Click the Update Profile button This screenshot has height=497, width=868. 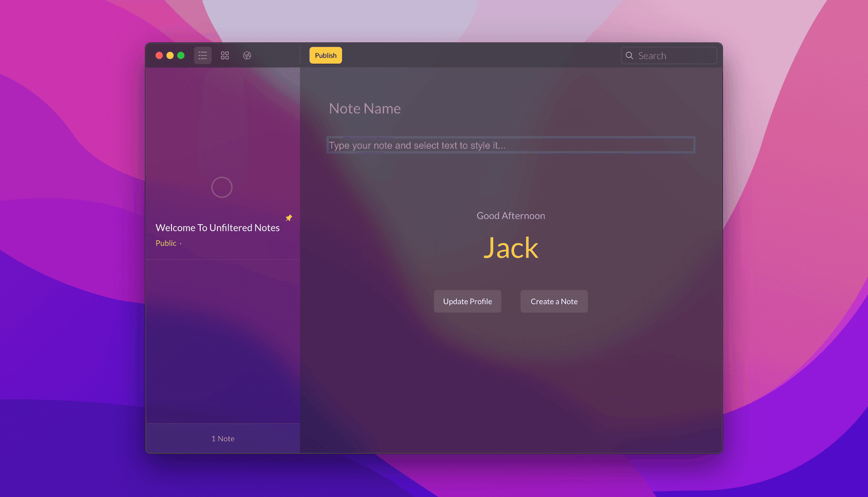pyautogui.click(x=468, y=301)
